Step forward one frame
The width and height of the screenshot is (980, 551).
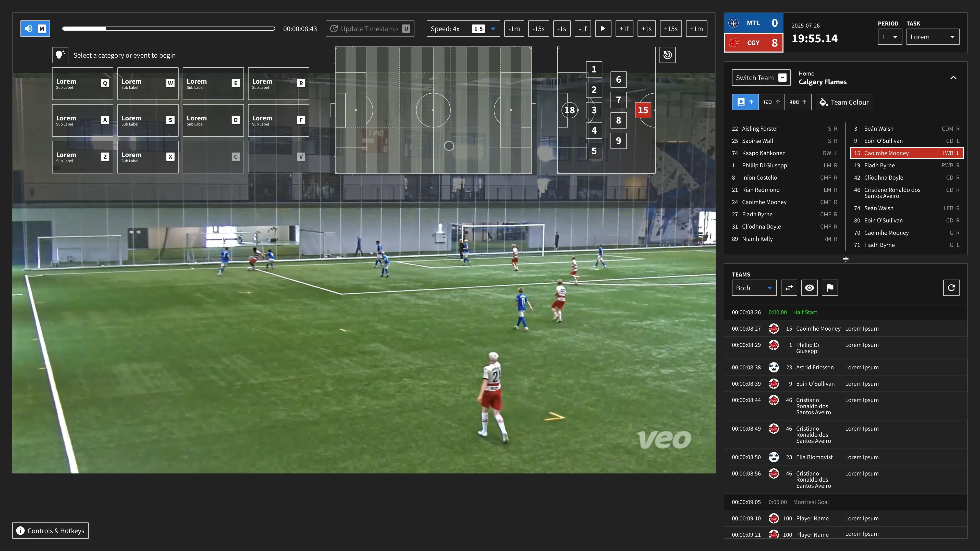(624, 29)
